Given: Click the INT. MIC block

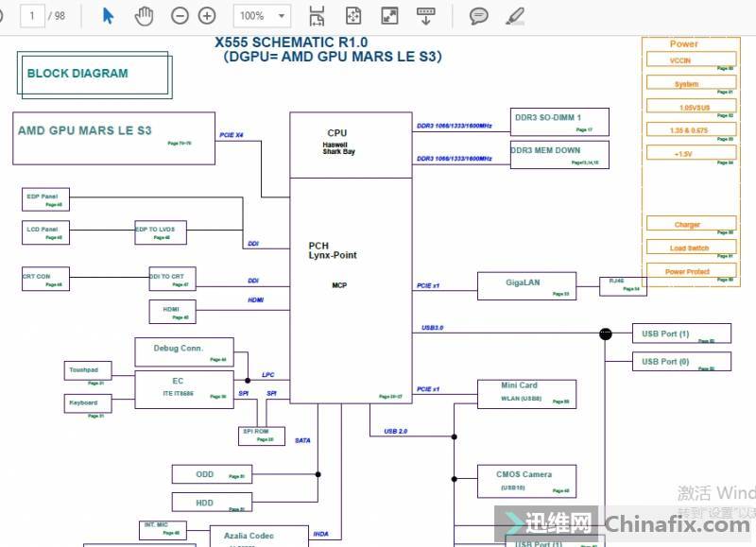Looking at the screenshot, I should (163, 530).
